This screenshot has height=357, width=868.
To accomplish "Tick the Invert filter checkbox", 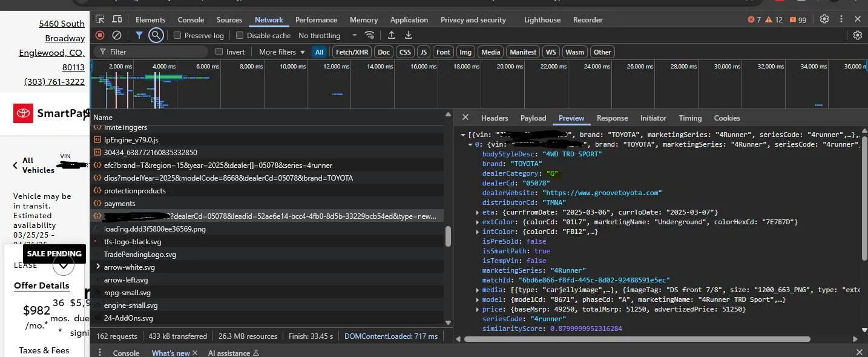I will 219,52.
